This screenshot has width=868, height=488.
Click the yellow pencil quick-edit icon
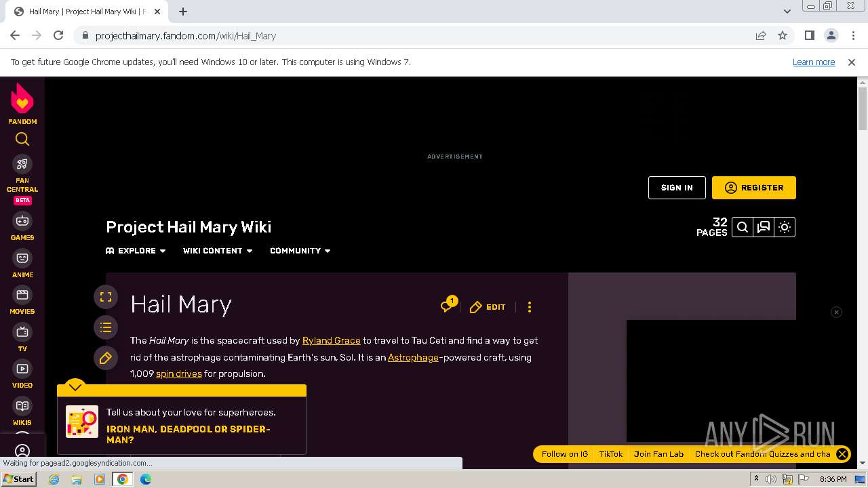pyautogui.click(x=106, y=359)
